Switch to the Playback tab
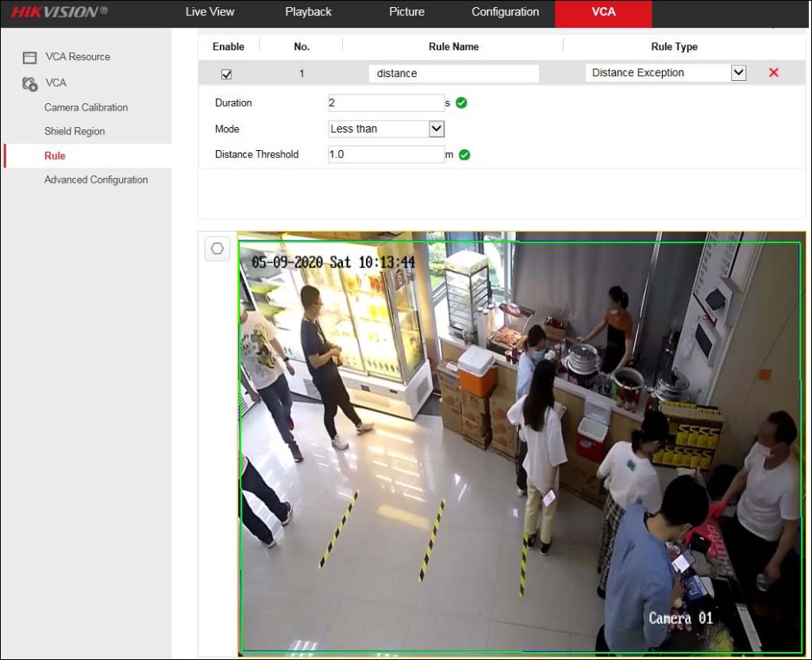812x660 pixels. click(307, 12)
